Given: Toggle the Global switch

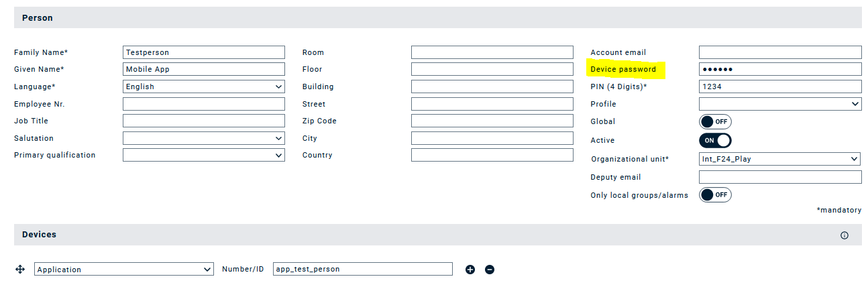Looking at the screenshot, I should 715,121.
